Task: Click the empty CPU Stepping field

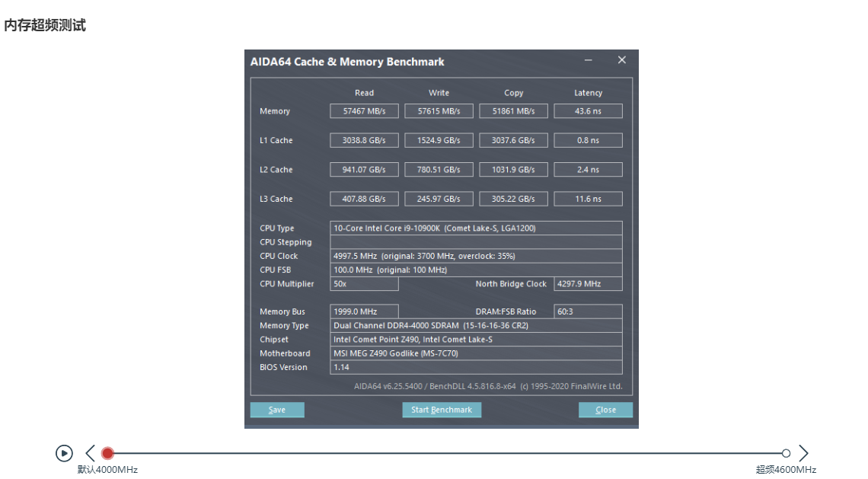Action: coord(476,242)
